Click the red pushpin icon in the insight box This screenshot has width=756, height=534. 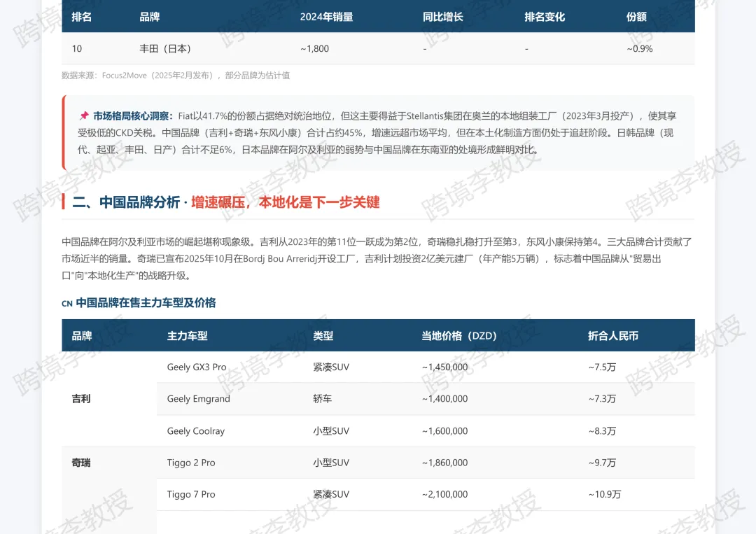[84, 115]
